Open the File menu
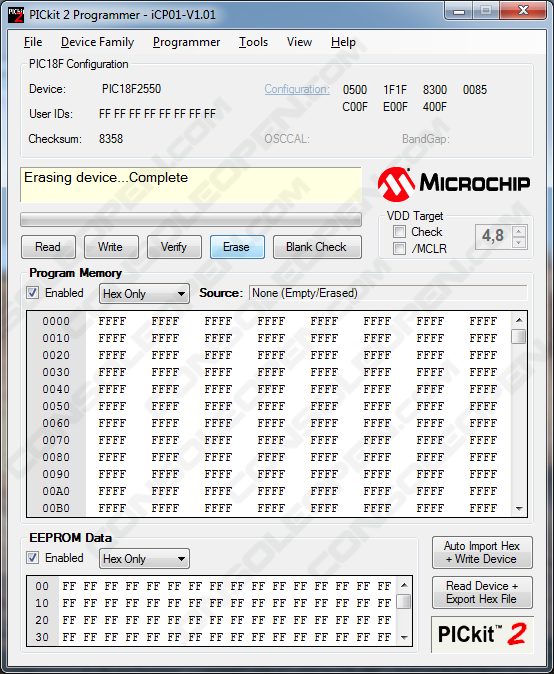 [33, 42]
